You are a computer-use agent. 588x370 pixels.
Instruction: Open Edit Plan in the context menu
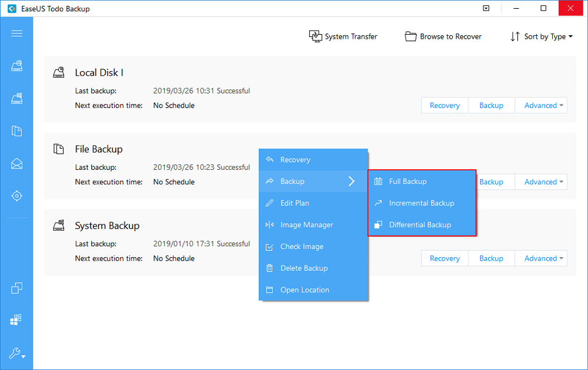pos(296,203)
